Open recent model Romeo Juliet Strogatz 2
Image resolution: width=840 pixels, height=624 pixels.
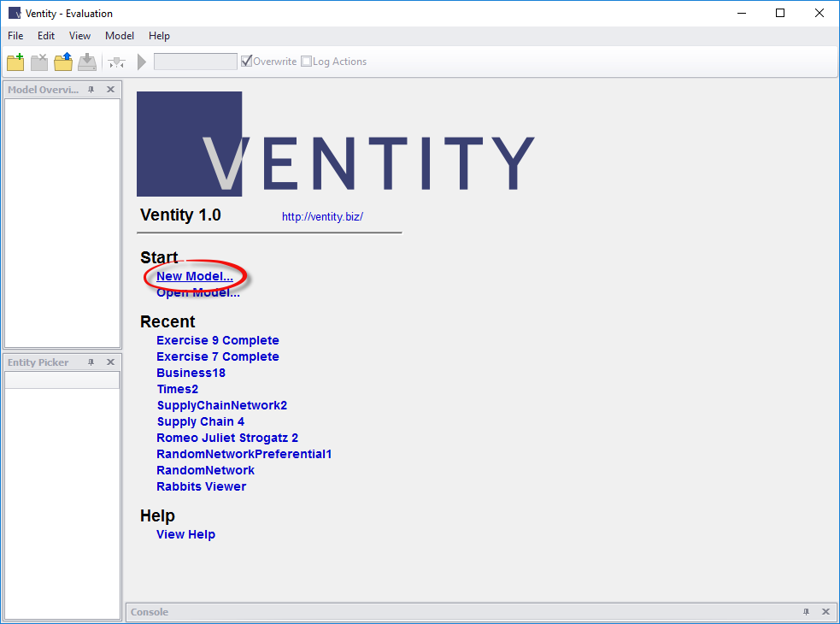point(227,438)
